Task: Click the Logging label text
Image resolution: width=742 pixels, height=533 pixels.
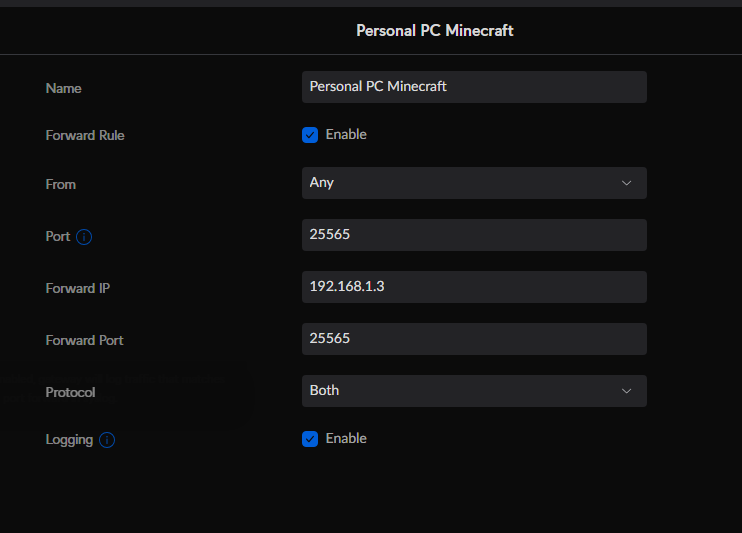Action: tap(69, 440)
